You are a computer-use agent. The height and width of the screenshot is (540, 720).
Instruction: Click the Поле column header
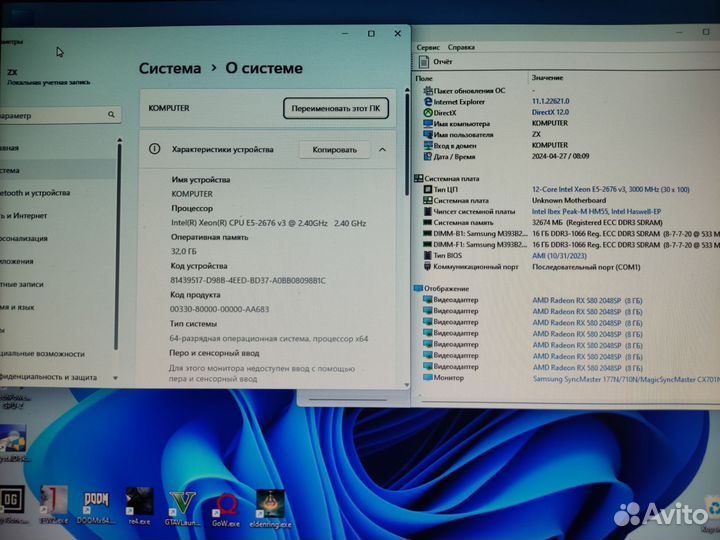pos(424,79)
